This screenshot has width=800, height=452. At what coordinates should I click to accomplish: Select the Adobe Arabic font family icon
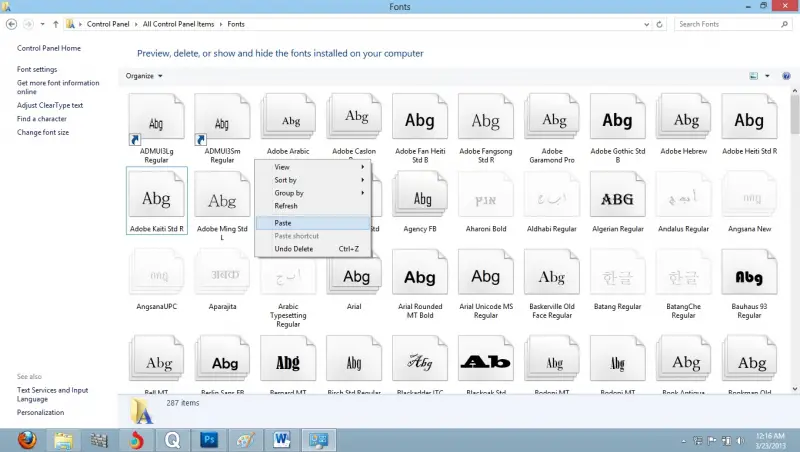288,117
